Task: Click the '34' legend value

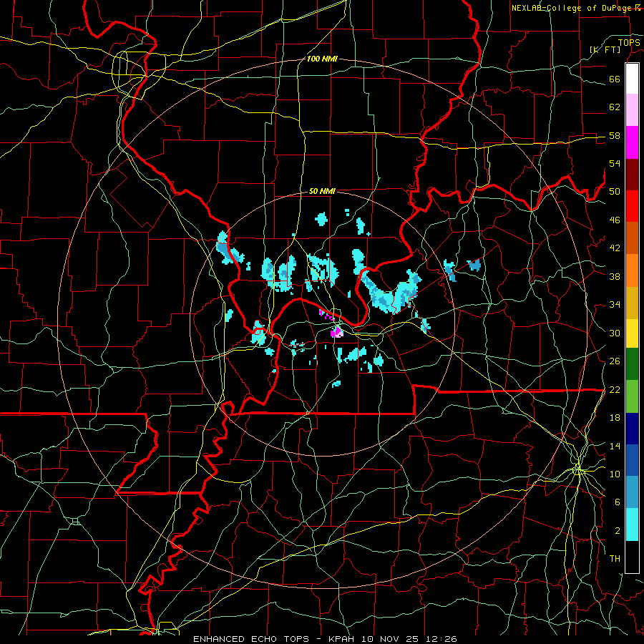Action: [x=615, y=304]
